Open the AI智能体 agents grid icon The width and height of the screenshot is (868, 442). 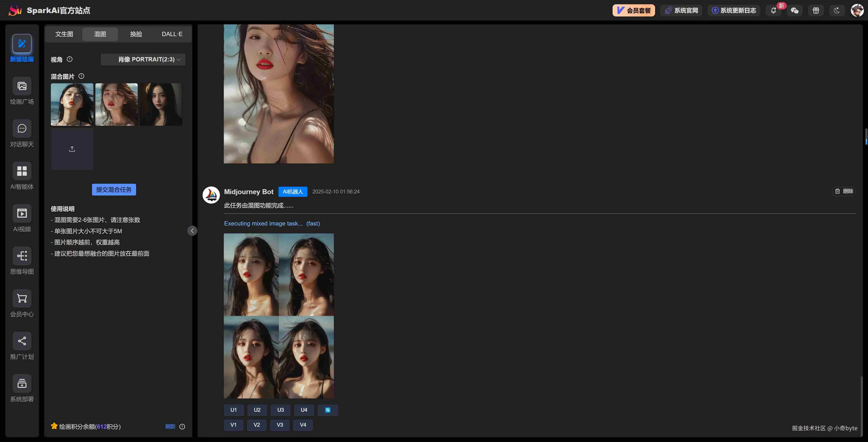(22, 171)
